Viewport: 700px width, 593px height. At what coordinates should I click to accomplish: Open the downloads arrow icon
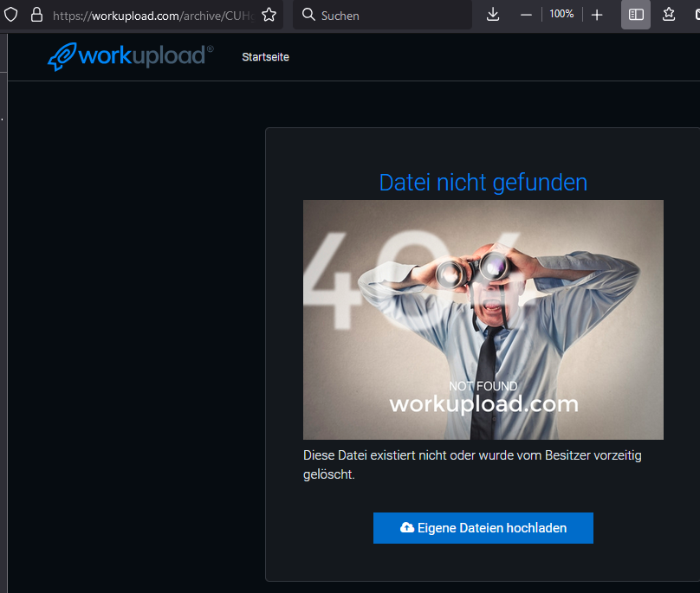pos(493,15)
